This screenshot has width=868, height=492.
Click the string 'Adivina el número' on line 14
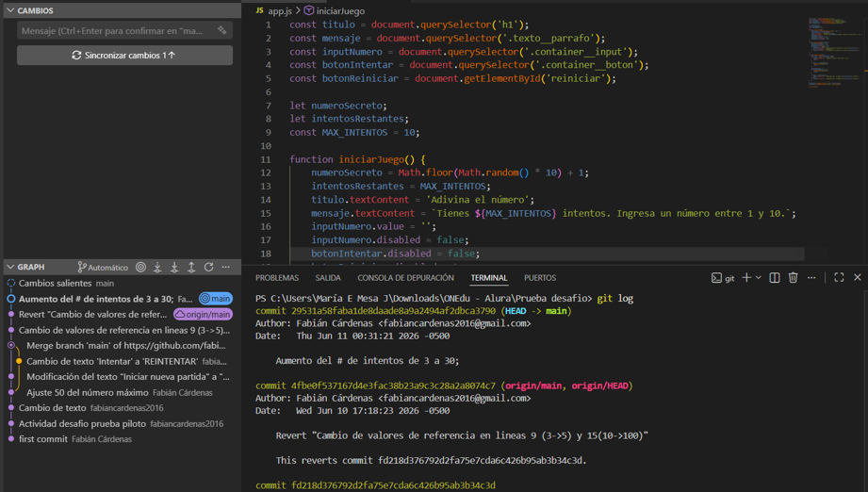coord(480,200)
